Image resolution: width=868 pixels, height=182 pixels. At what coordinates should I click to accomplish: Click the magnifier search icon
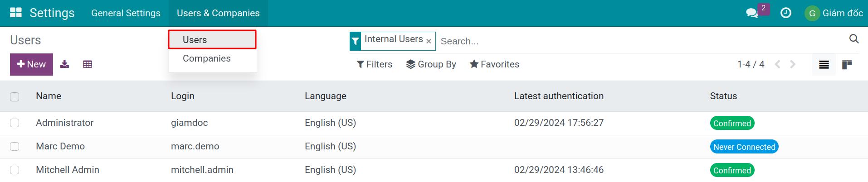[x=854, y=39]
